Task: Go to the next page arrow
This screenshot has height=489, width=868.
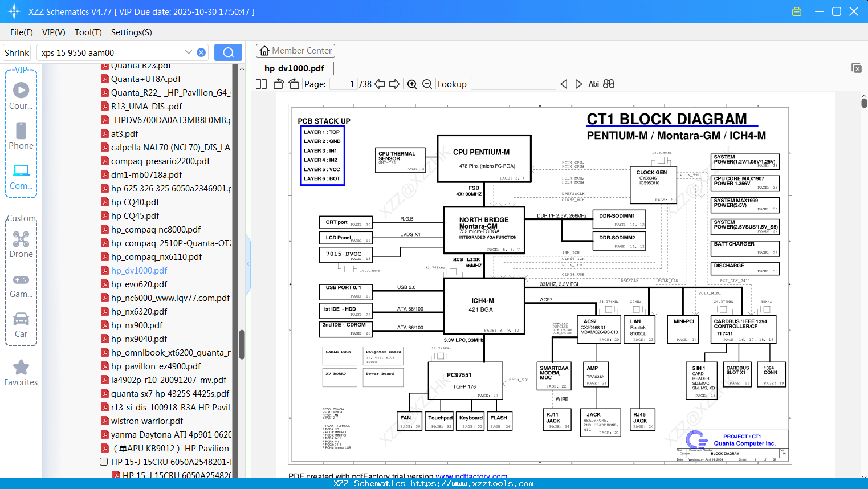Action: (x=394, y=84)
